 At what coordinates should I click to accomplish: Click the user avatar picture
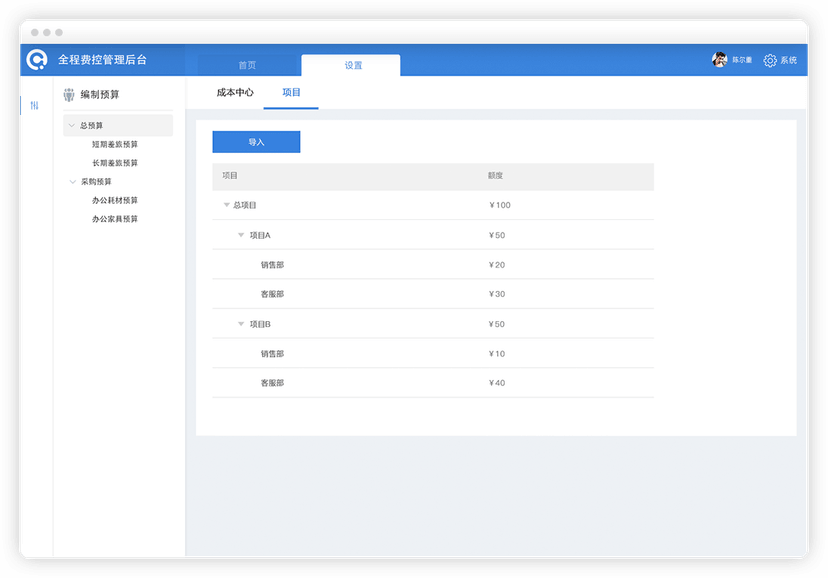click(x=719, y=60)
